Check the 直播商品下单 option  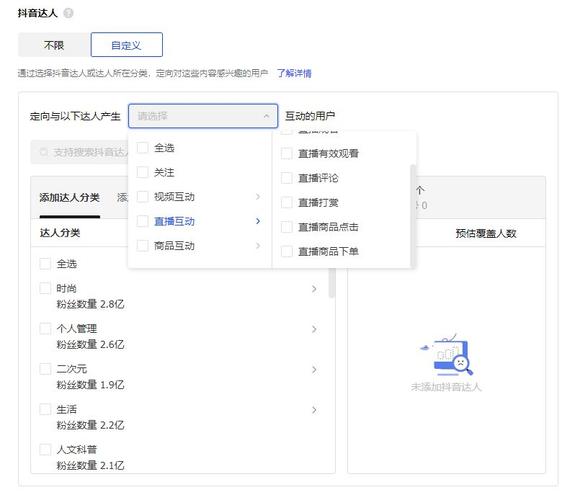(287, 252)
